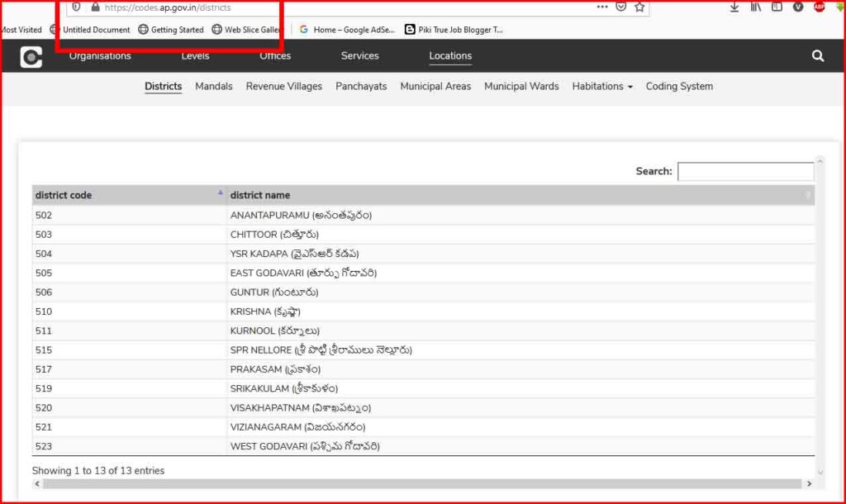Open the Firefox downloads arrow icon
846x504 pixels.
tap(734, 7)
